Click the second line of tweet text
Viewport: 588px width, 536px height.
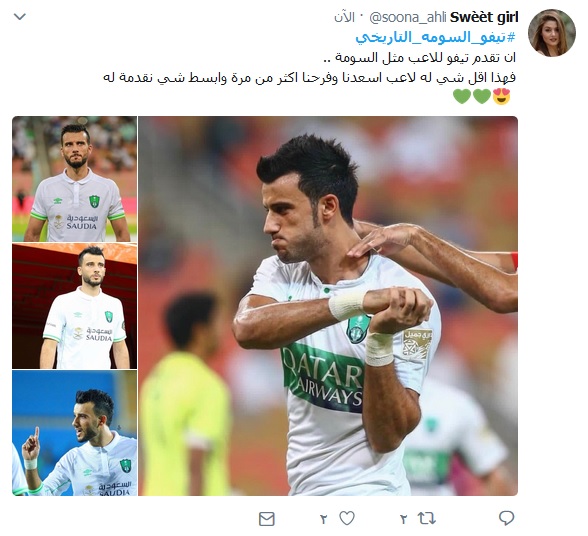(x=309, y=78)
